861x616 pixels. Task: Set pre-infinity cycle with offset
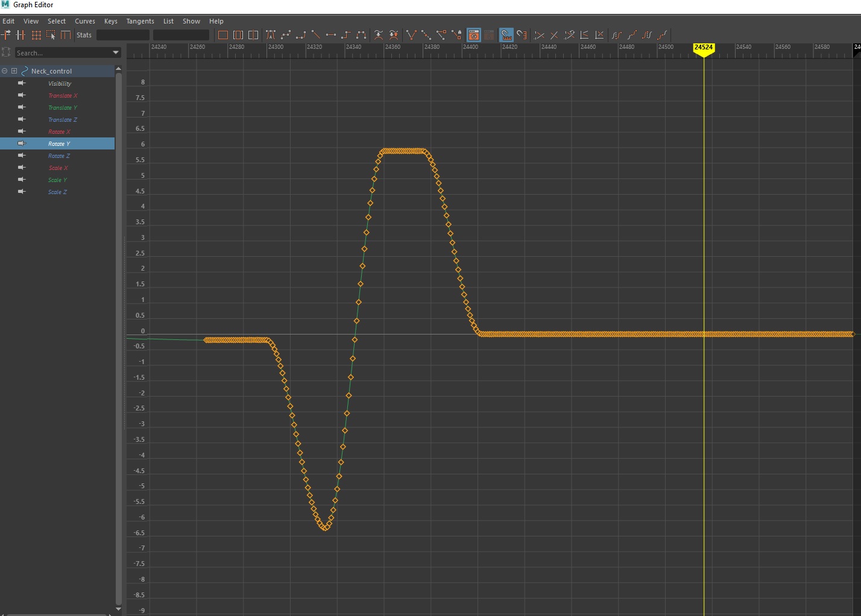tap(632, 35)
